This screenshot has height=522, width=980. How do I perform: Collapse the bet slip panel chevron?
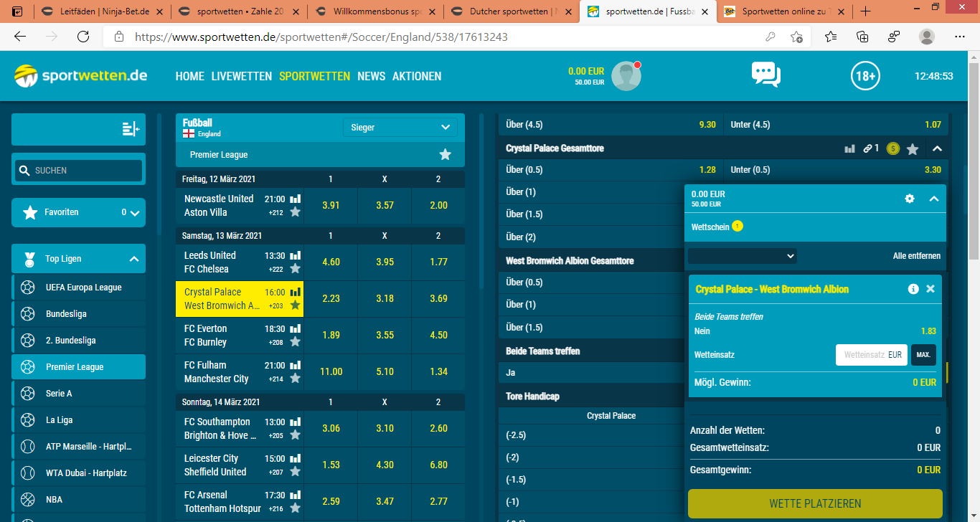[x=933, y=199]
